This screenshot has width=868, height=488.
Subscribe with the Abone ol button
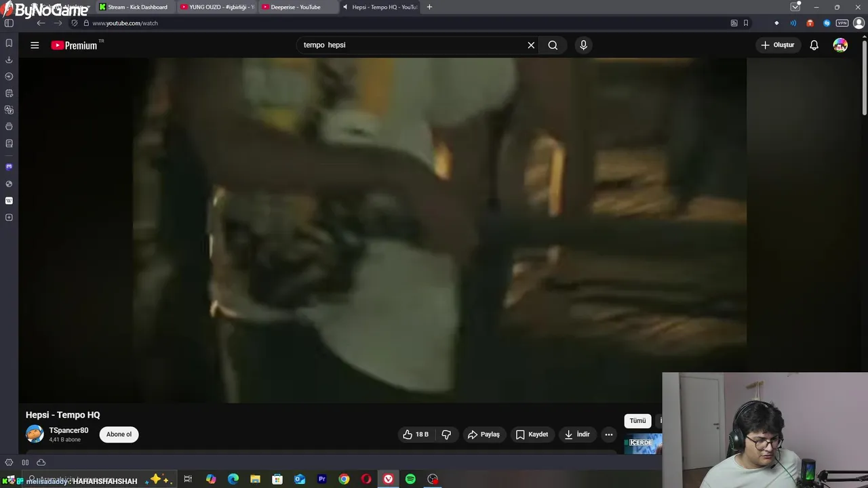click(119, 434)
